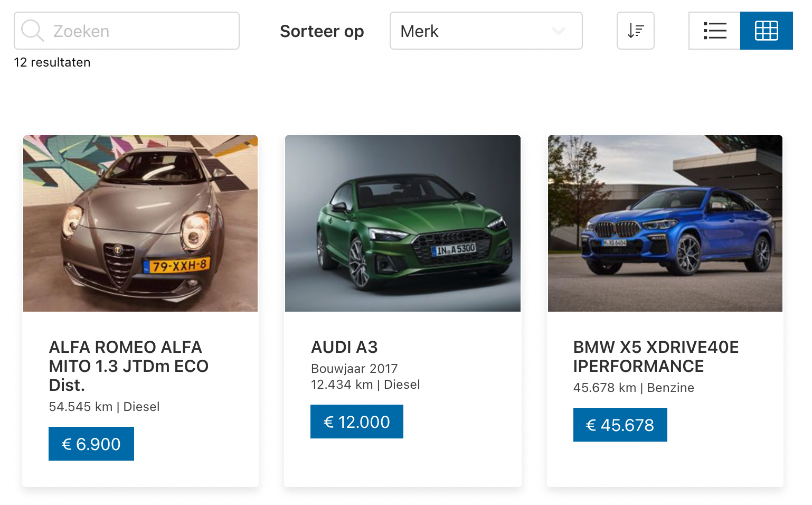812x505 pixels.
Task: Click the € 45.678 price button
Action: coord(620,425)
